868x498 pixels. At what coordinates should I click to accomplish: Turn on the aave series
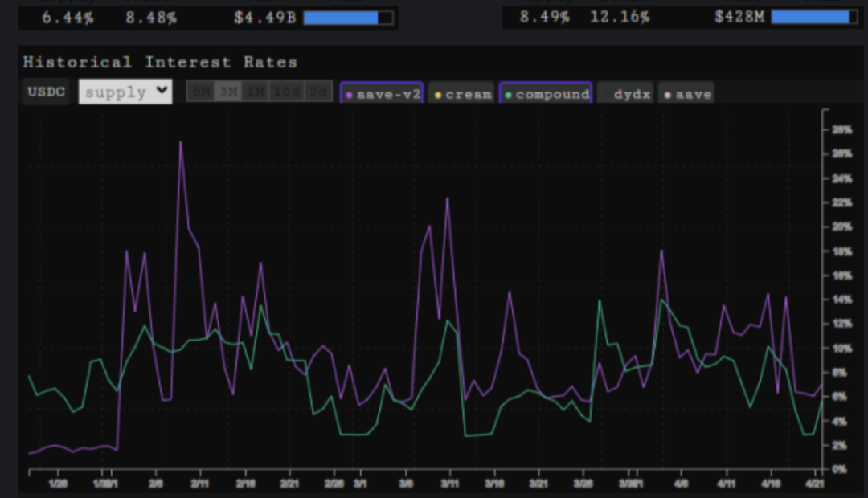point(686,93)
